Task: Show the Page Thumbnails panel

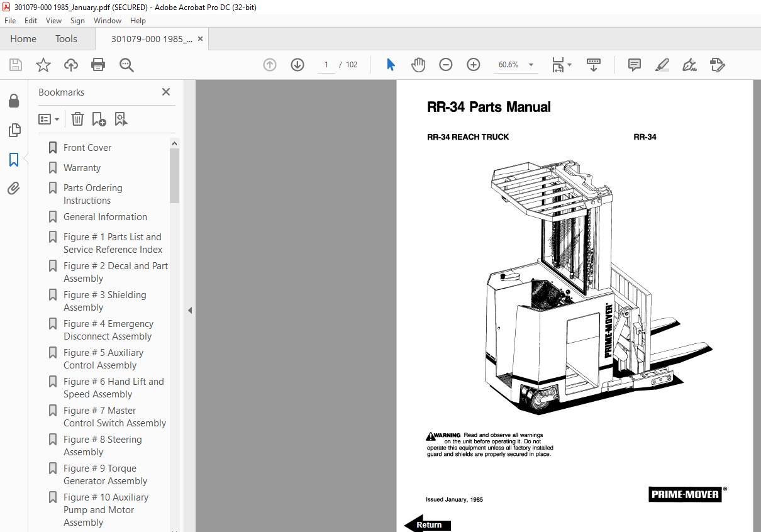Action: (x=14, y=130)
